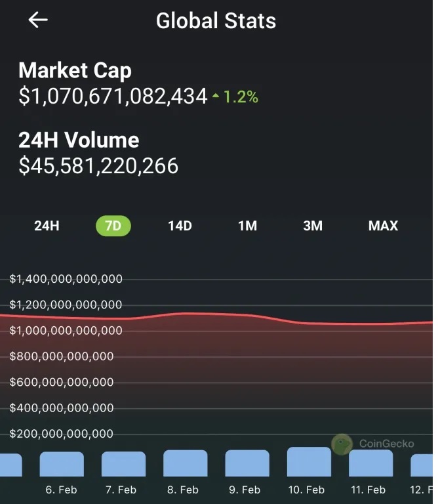
Task: Click the 8. Feb volume bar
Action: tap(185, 463)
